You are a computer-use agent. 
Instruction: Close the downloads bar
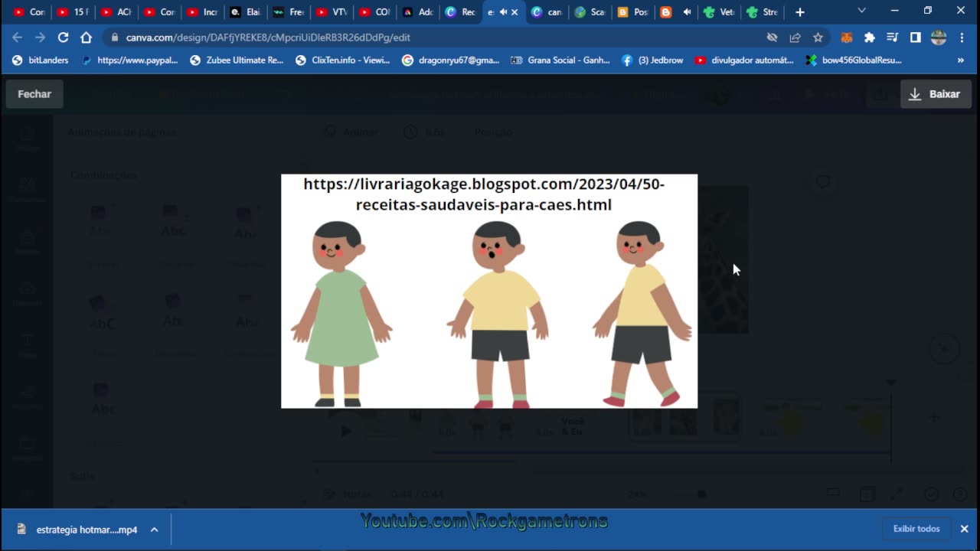tap(964, 529)
